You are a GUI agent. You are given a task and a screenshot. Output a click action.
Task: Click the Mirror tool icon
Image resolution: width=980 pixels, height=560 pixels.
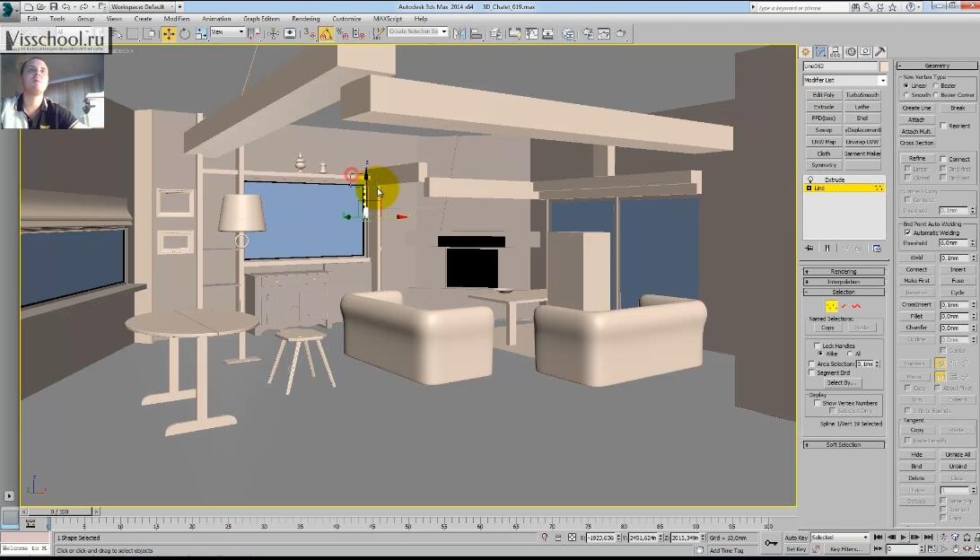coord(459,34)
